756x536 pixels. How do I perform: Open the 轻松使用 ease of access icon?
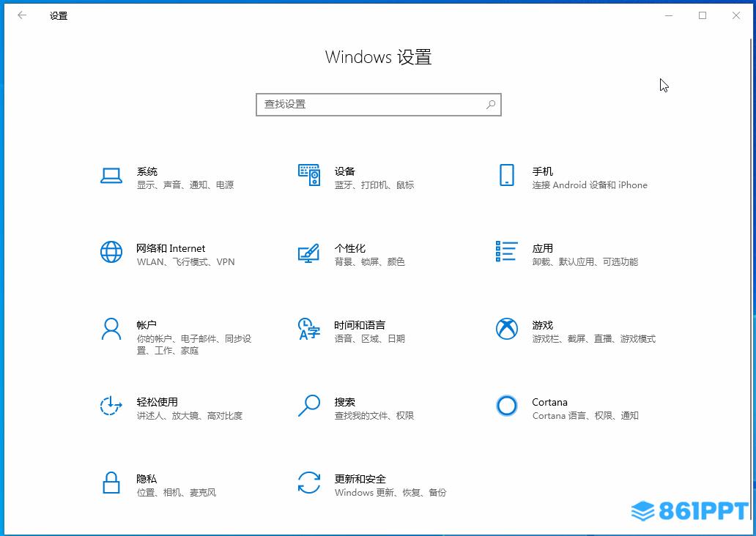(111, 406)
